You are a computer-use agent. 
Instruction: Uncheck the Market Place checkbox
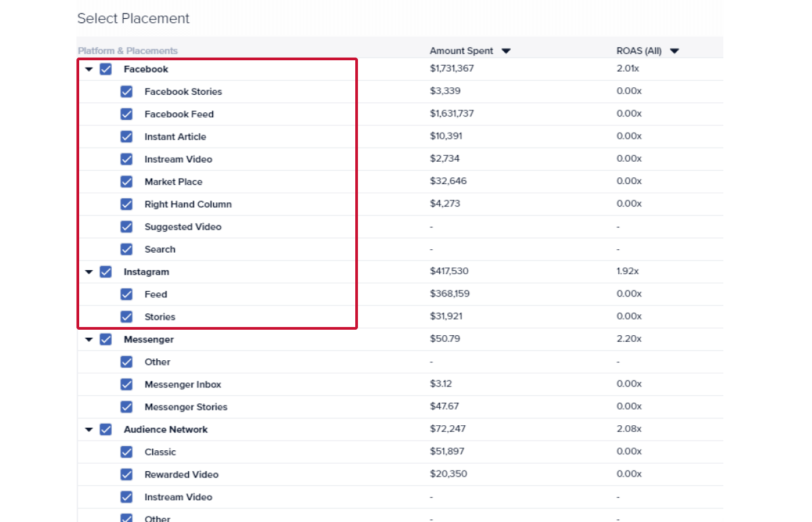pos(127,181)
